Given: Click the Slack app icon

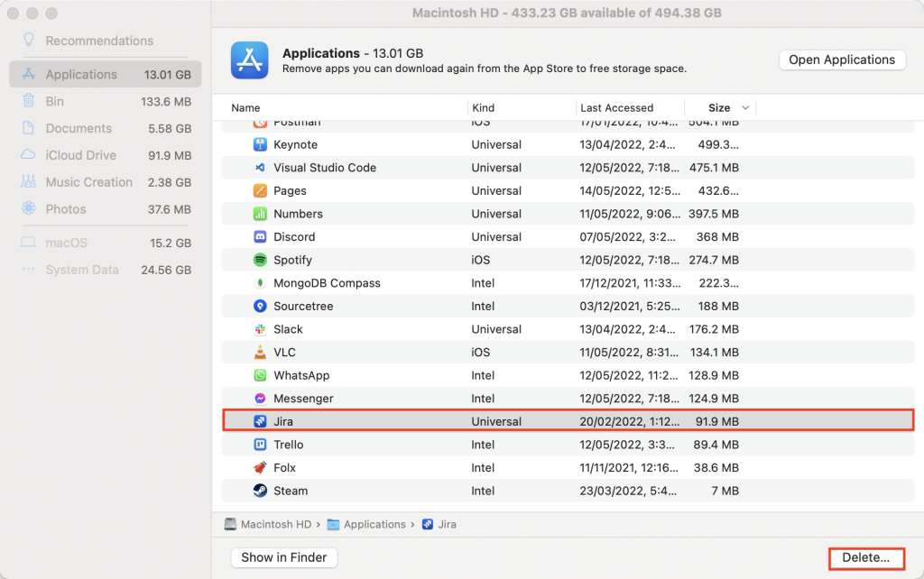Looking at the screenshot, I should click(x=260, y=329).
